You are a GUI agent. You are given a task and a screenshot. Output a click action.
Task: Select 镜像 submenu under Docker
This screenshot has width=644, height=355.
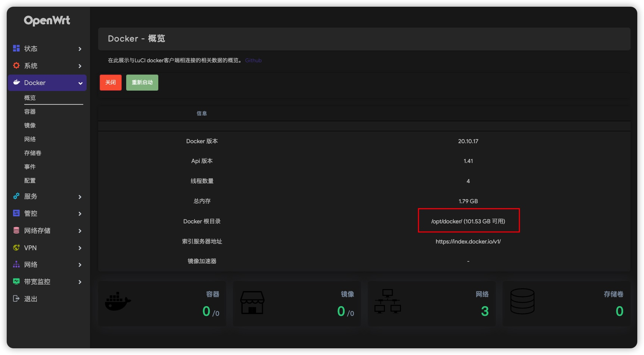pos(30,125)
